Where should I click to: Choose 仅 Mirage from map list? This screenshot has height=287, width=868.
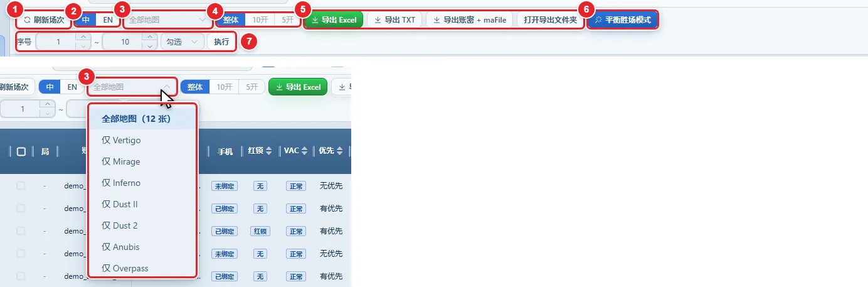tap(142, 161)
